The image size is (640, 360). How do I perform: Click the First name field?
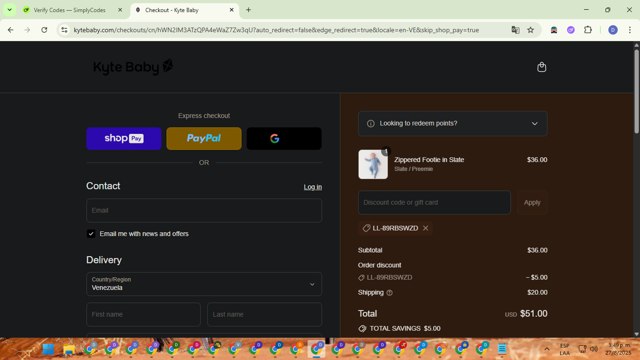(x=143, y=314)
